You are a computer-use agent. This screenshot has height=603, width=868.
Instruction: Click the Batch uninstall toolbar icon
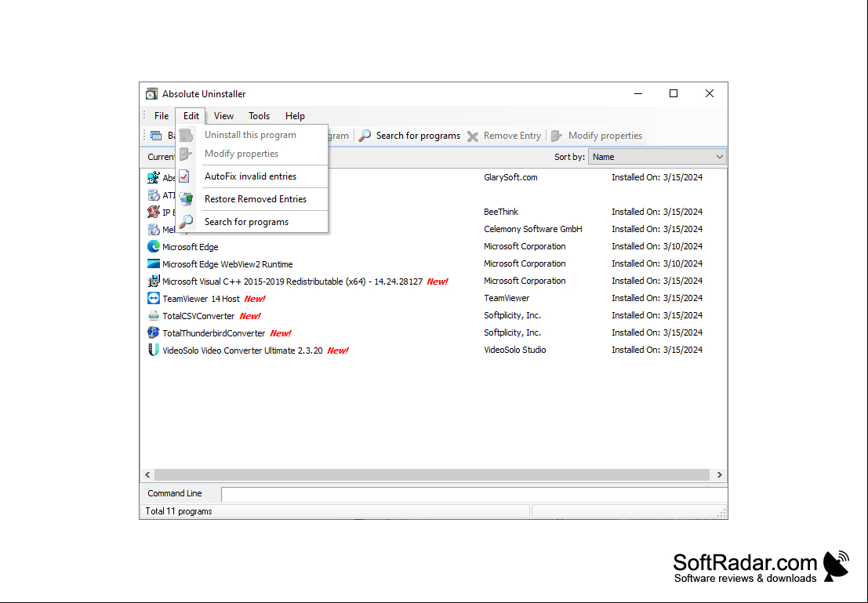click(x=157, y=136)
